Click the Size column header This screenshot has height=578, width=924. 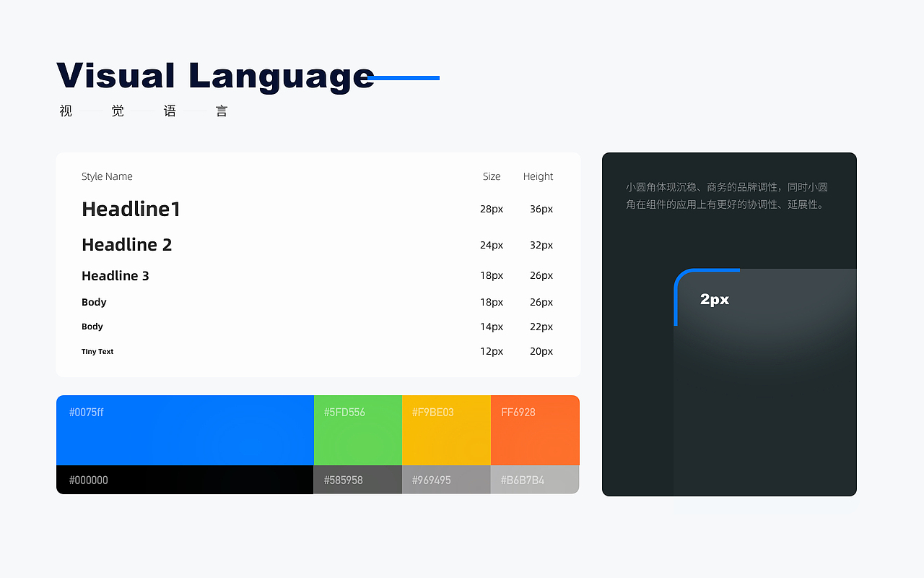492,176
